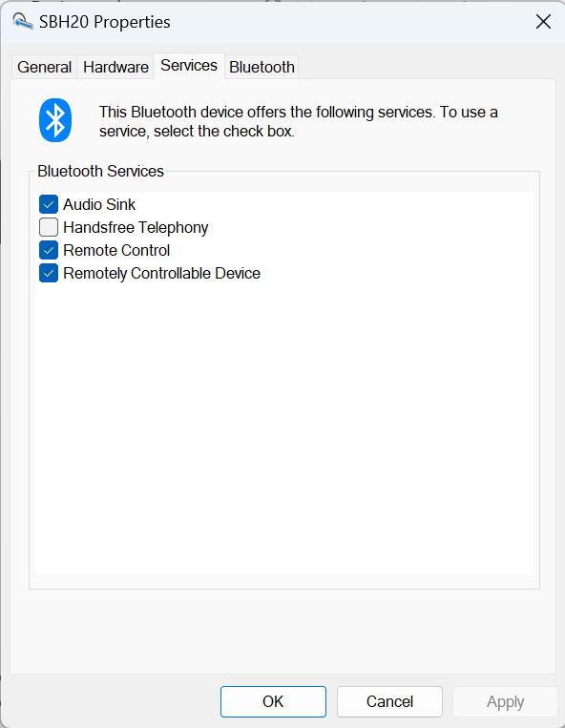Enable the Handsfree Telephony checkbox
This screenshot has width=565, height=728.
tap(49, 227)
